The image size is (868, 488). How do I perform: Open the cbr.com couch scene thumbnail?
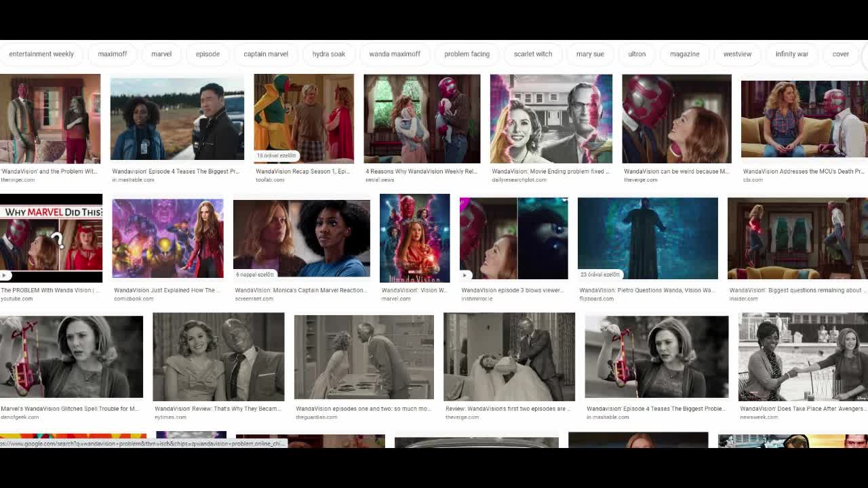click(804, 119)
